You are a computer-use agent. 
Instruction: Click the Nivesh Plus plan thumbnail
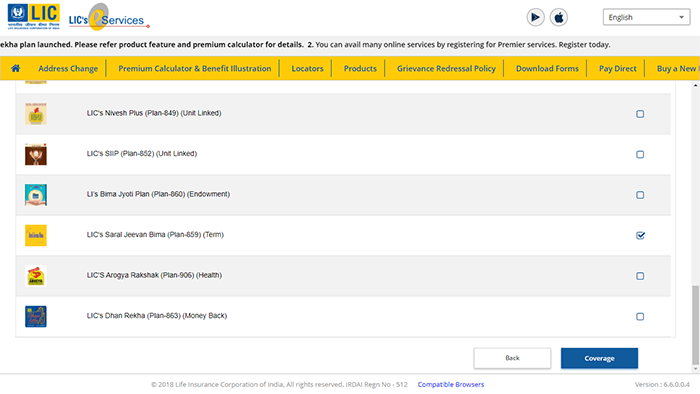pos(36,114)
